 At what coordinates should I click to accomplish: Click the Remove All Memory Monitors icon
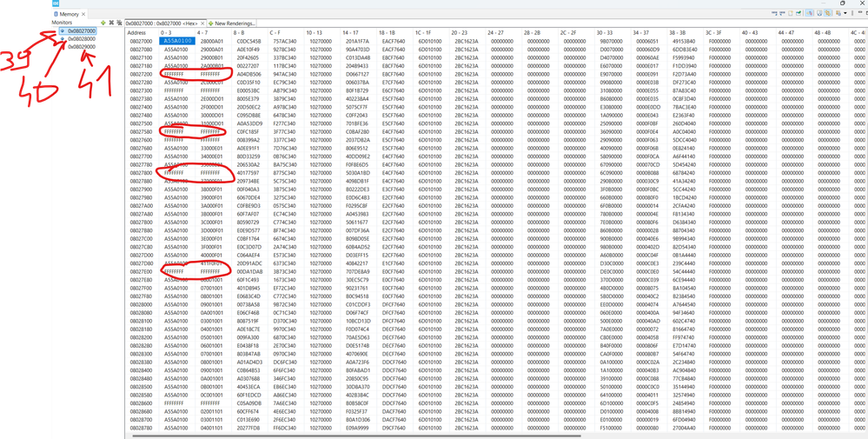119,23
